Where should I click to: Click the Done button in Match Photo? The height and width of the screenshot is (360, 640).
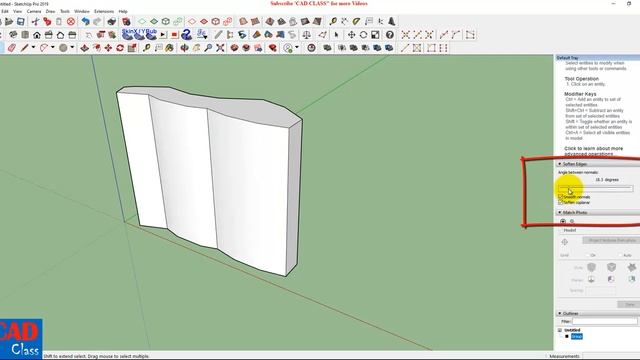(629, 304)
